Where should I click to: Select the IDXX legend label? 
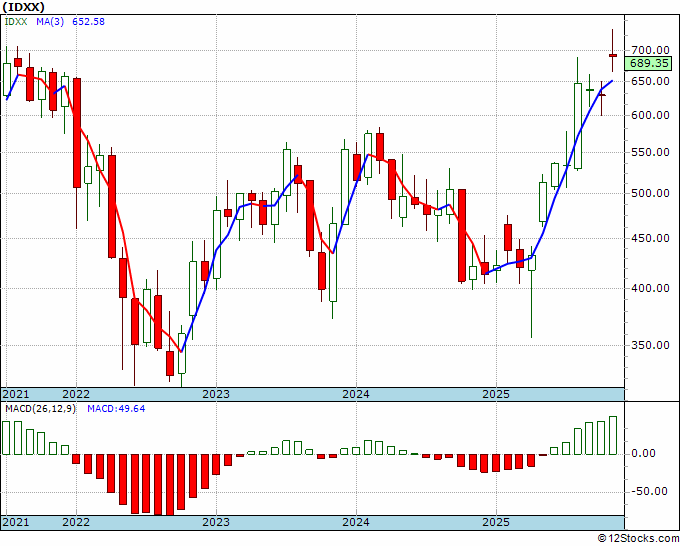coord(16,22)
